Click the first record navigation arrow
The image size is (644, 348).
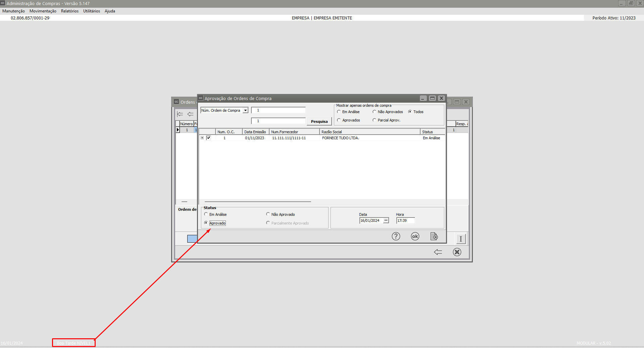point(180,114)
